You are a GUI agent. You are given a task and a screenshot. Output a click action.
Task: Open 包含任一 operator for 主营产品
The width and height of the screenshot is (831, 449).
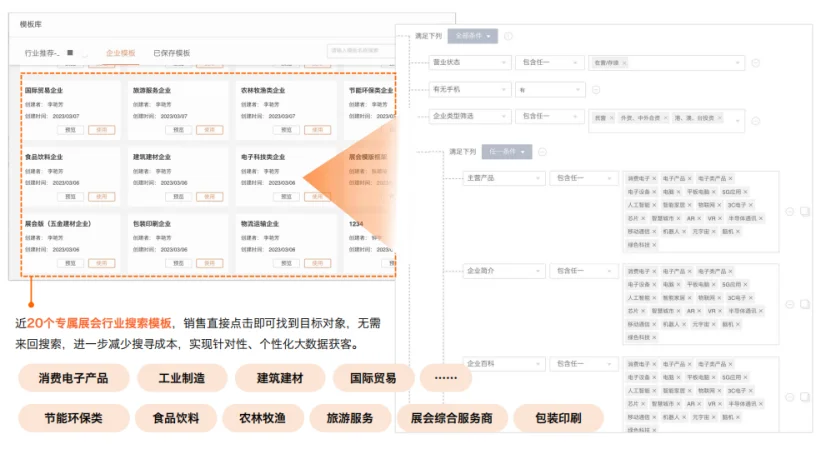point(584,179)
